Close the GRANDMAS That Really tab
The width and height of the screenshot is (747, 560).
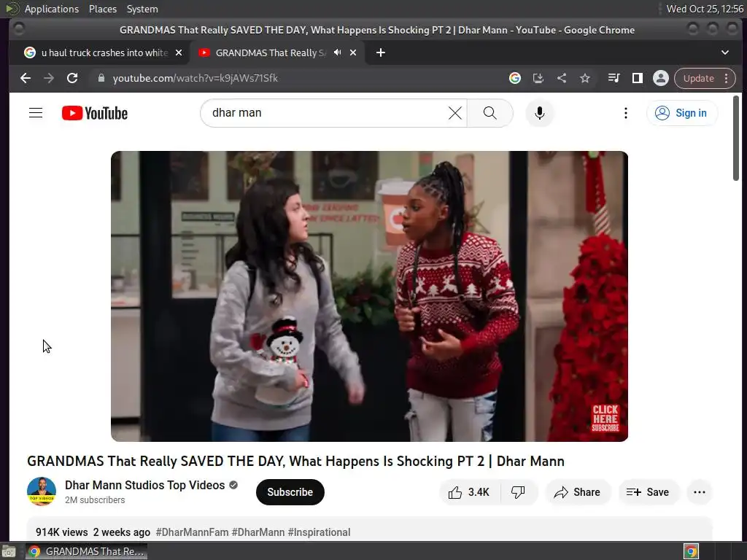[x=353, y=52]
